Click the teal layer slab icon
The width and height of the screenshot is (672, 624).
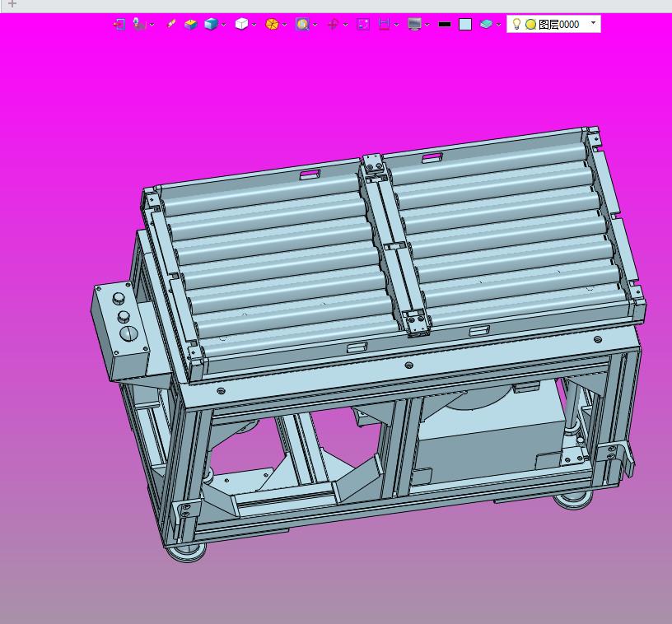[486, 25]
